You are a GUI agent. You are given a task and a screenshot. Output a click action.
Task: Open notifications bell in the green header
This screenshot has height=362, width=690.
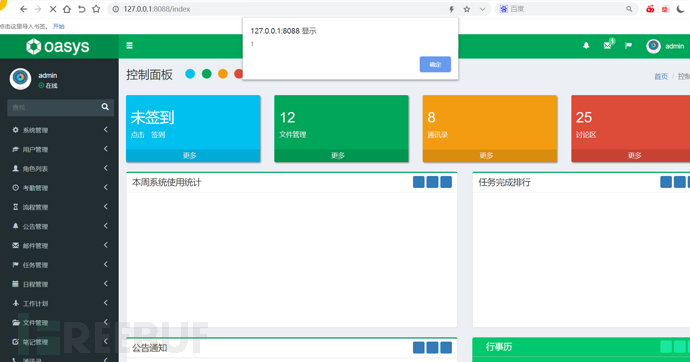click(586, 45)
